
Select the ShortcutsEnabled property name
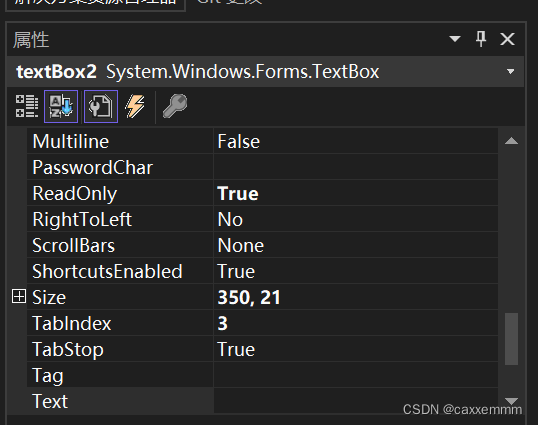(x=107, y=271)
